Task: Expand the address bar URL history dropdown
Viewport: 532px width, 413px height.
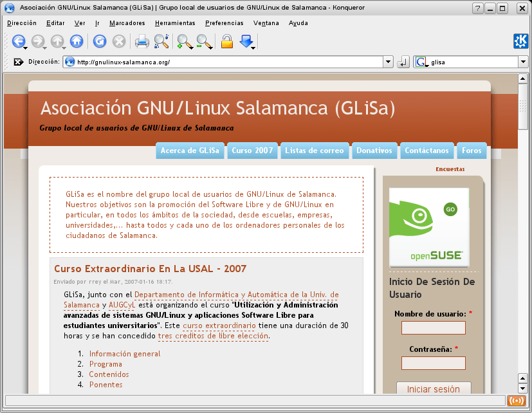Action: [388, 62]
